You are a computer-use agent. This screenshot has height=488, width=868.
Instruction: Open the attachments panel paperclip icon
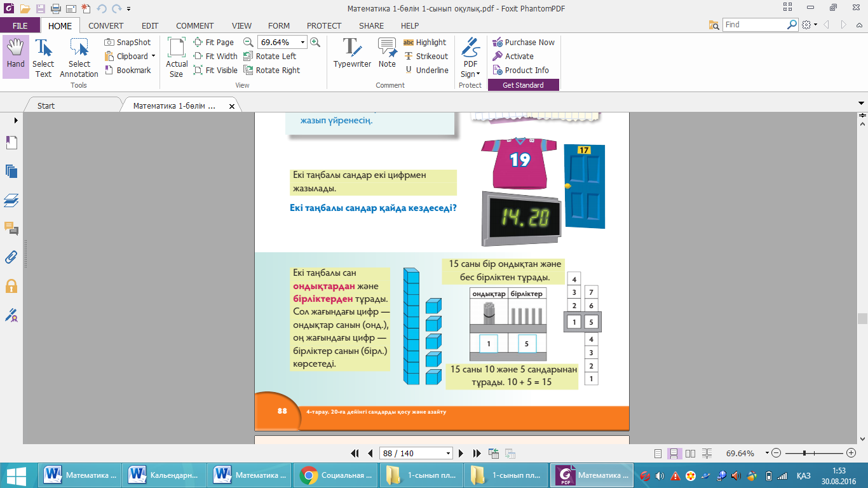11,257
